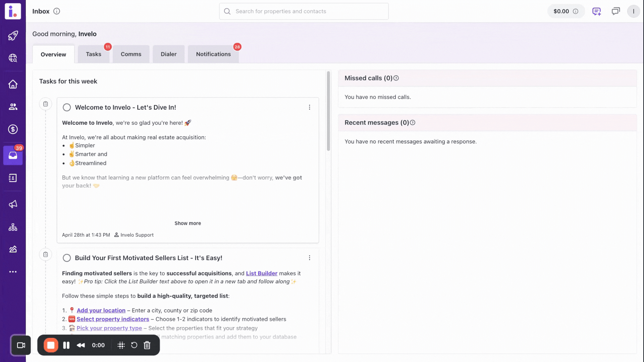The height and width of the screenshot is (362, 644).
Task: Open the Marketing megaphone icon
Action: point(13,204)
